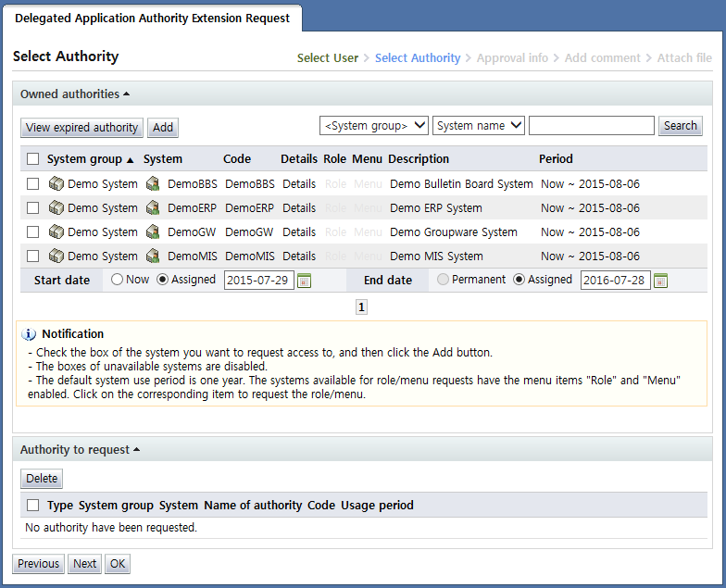
Task: Select the Now radio for Start date
Action: pos(118,280)
